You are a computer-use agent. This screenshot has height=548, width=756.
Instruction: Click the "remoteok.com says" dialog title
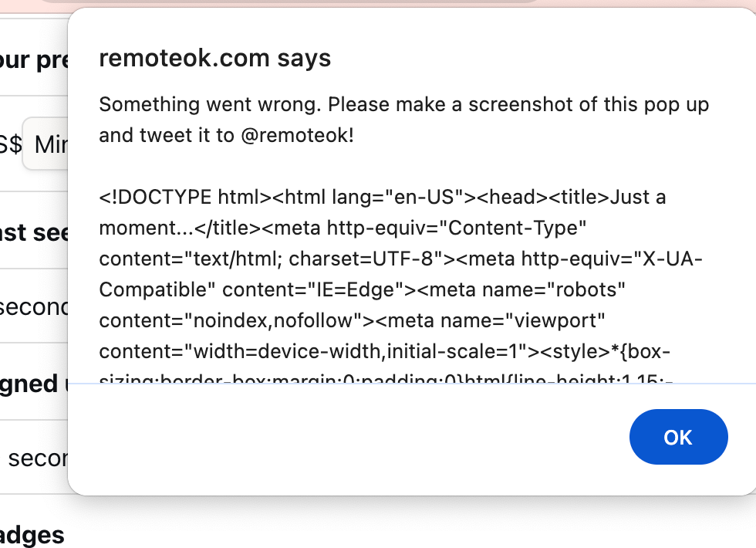coord(215,58)
